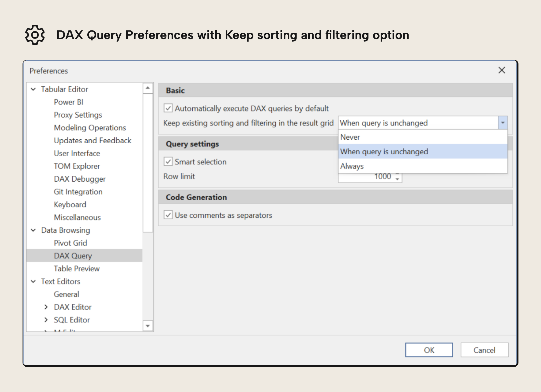Expand the SQL Editor tree node
Screen dimensions: 541x392
46,320
